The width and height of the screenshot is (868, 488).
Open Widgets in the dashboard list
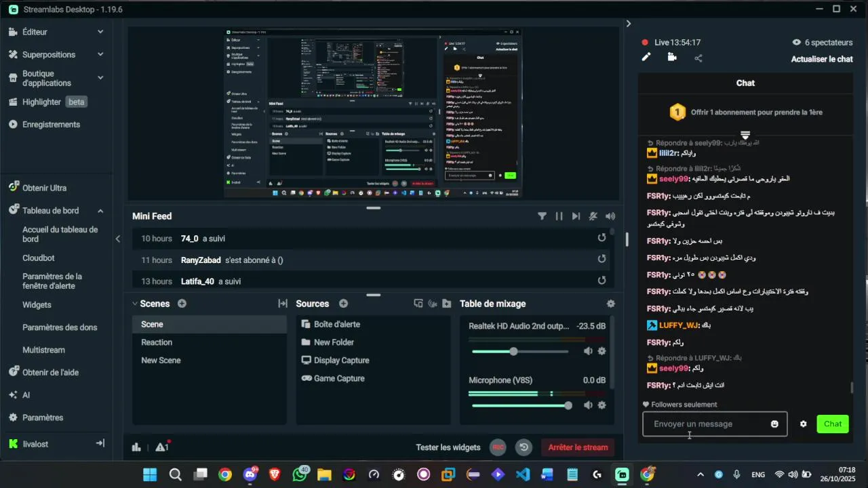37,305
